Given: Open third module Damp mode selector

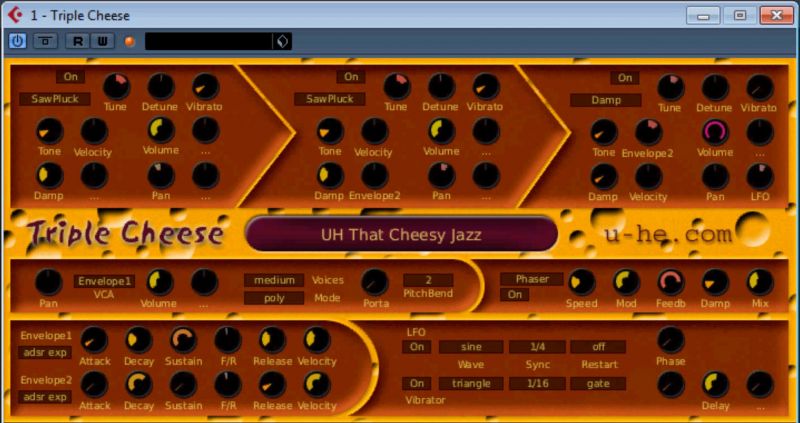Looking at the screenshot, I should point(606,100).
